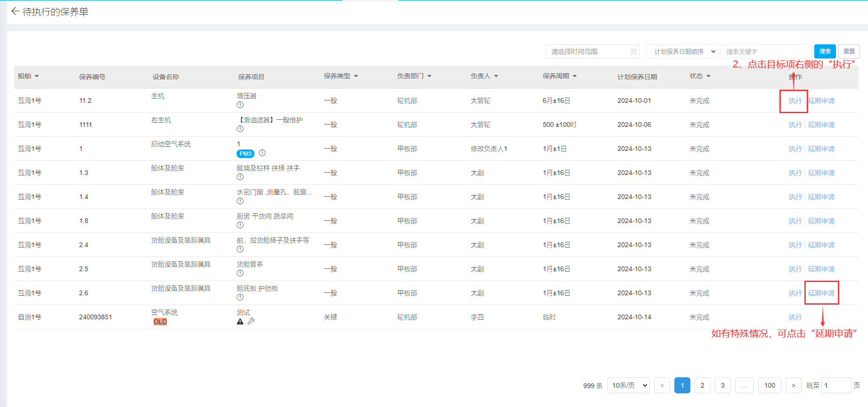Click 执行 for maintenance item 1111

tap(795, 125)
